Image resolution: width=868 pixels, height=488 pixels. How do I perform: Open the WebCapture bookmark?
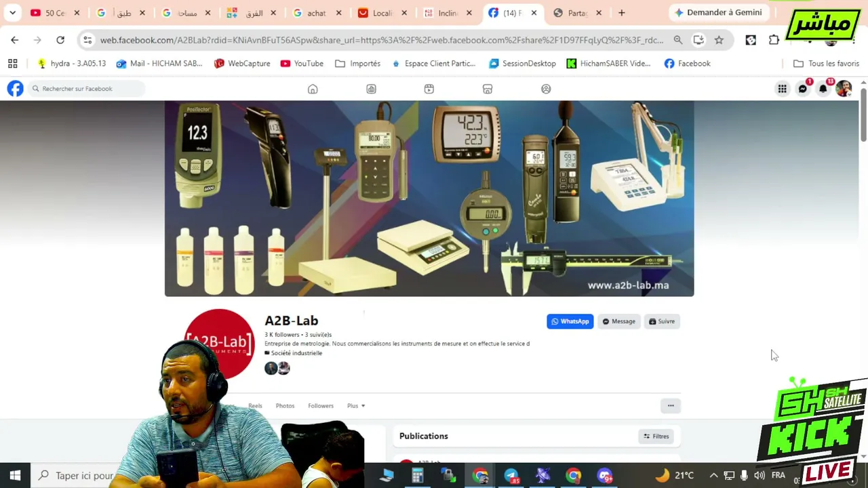click(x=242, y=64)
